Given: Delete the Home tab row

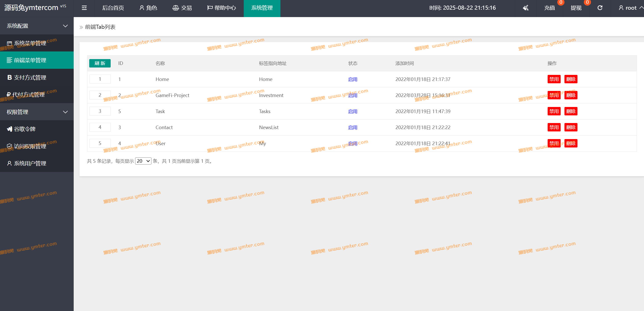Looking at the screenshot, I should (x=571, y=79).
